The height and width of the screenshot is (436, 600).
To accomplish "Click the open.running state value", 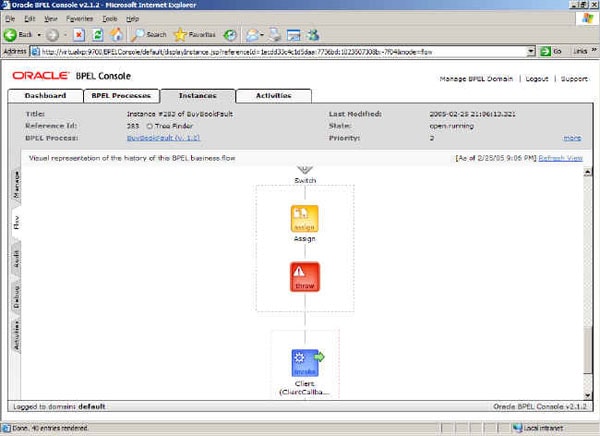I will tap(452, 126).
